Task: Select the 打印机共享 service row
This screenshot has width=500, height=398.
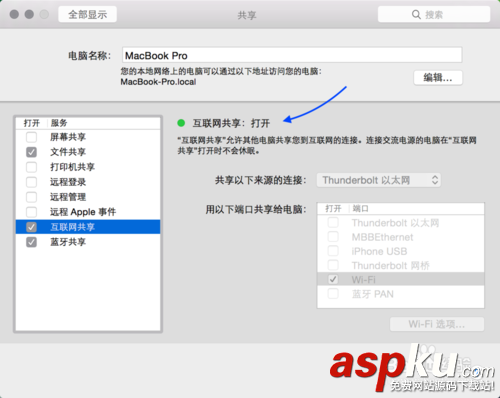Action: [x=88, y=167]
